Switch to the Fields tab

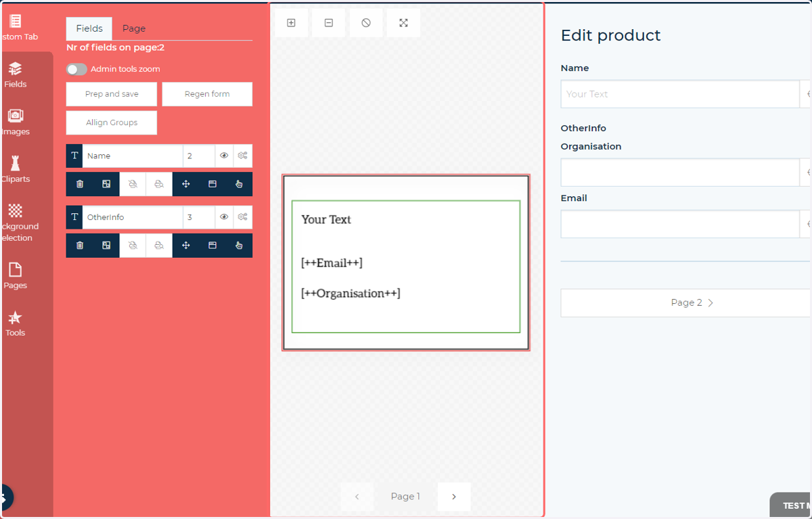click(x=89, y=28)
